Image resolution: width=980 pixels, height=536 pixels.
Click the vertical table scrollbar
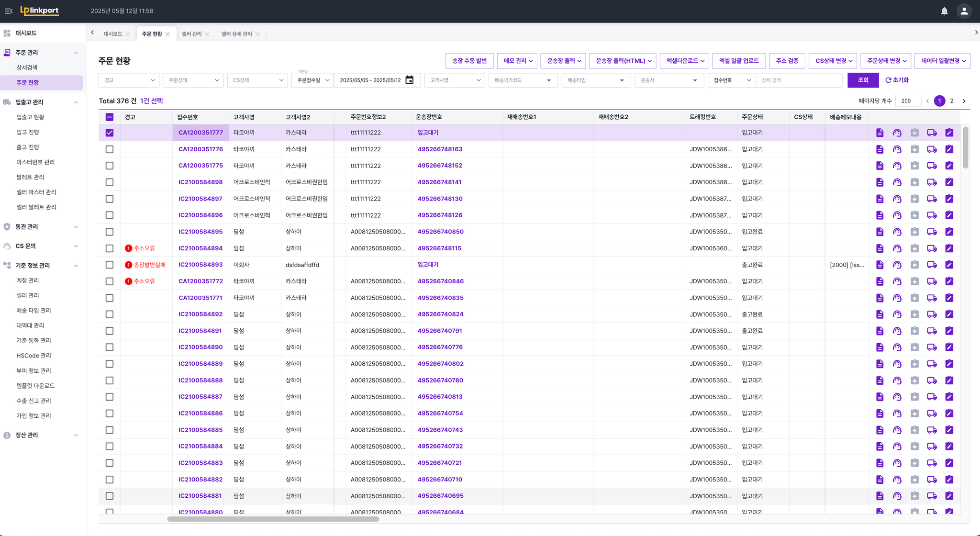[x=966, y=147]
